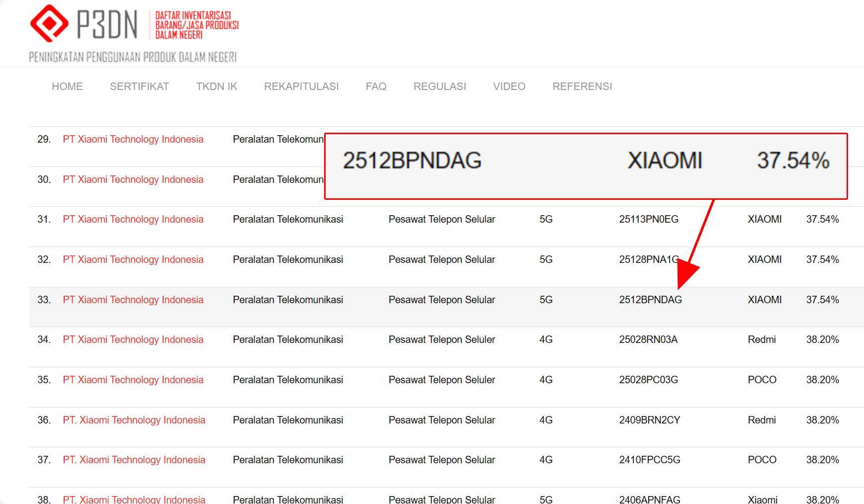Screen dimensions: 864x504
Task: Open the VIDEO menu item
Action: coord(509,86)
